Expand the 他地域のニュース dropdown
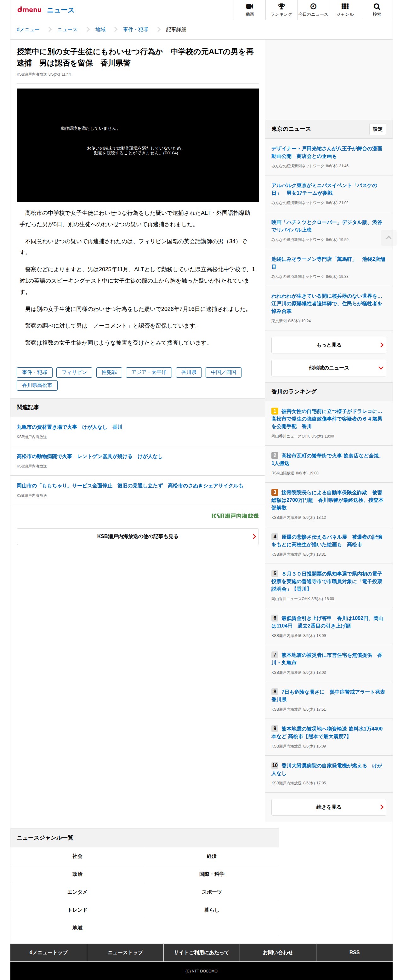 point(328,368)
